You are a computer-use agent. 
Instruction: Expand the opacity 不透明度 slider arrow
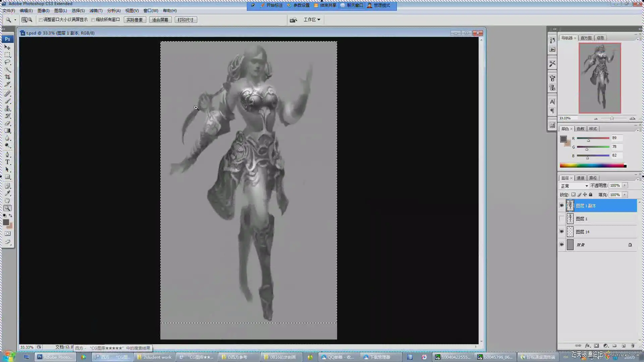[625, 185]
